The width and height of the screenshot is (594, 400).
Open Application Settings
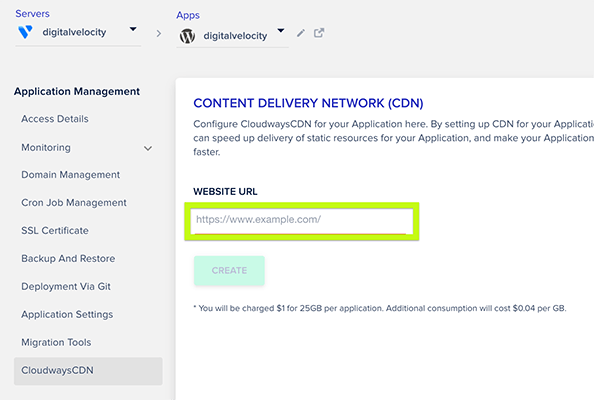point(67,314)
